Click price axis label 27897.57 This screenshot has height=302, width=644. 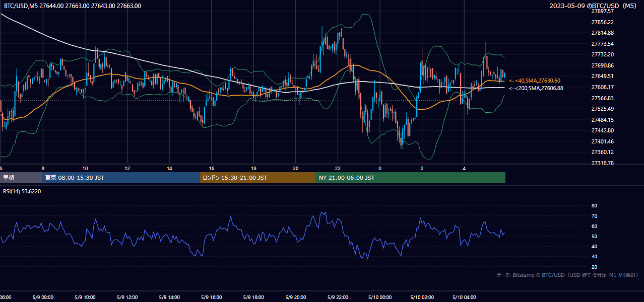coord(602,11)
